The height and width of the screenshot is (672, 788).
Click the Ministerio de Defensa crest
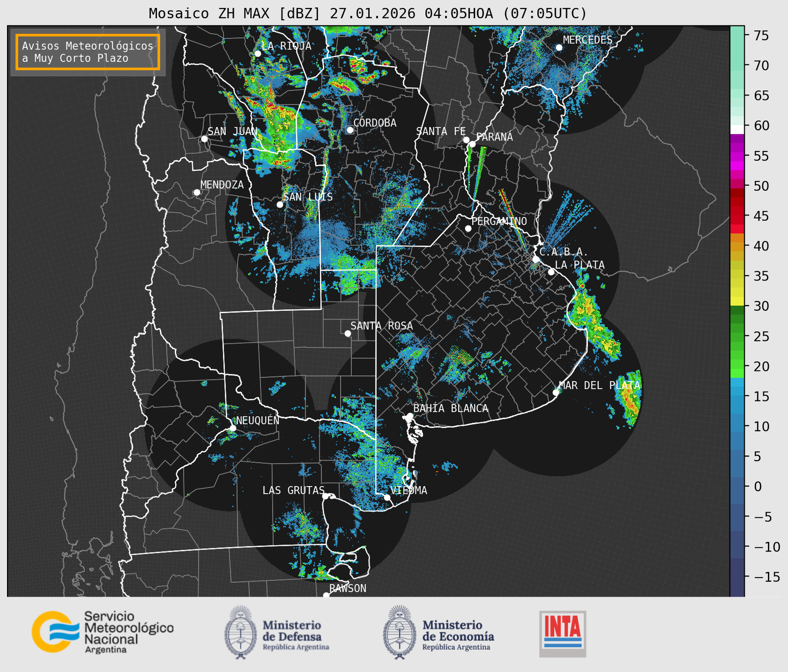pyautogui.click(x=241, y=633)
